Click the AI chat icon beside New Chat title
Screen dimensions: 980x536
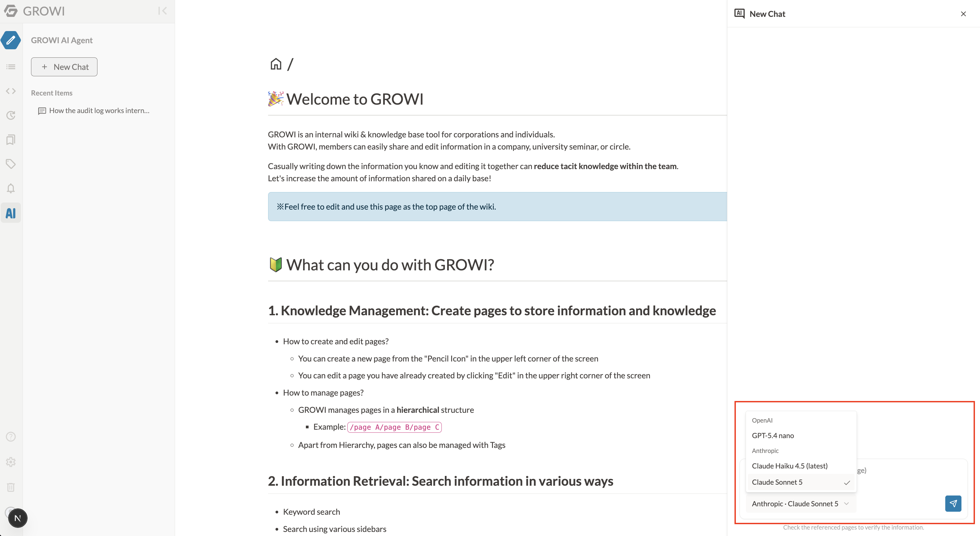click(739, 14)
